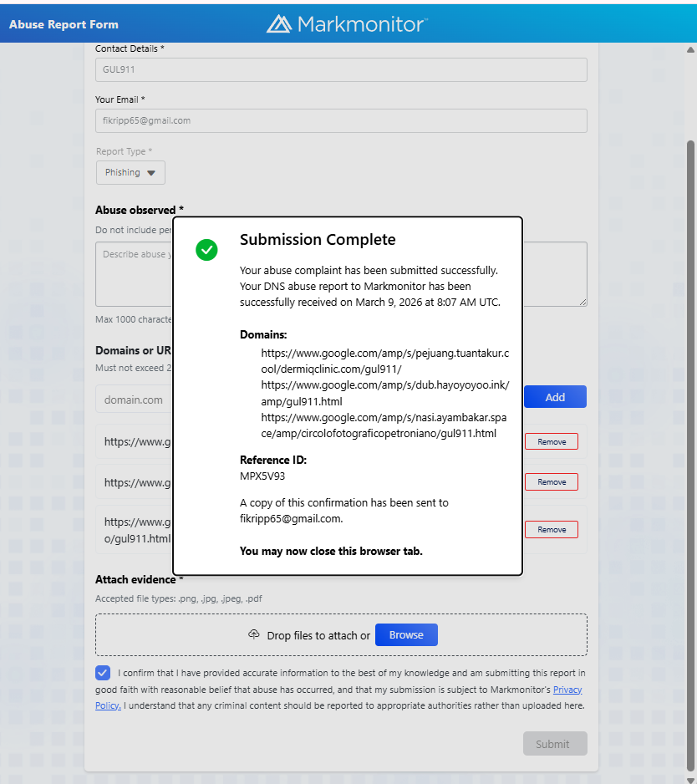Click the cloud upload icon
This screenshot has height=784, width=697.
254,634
